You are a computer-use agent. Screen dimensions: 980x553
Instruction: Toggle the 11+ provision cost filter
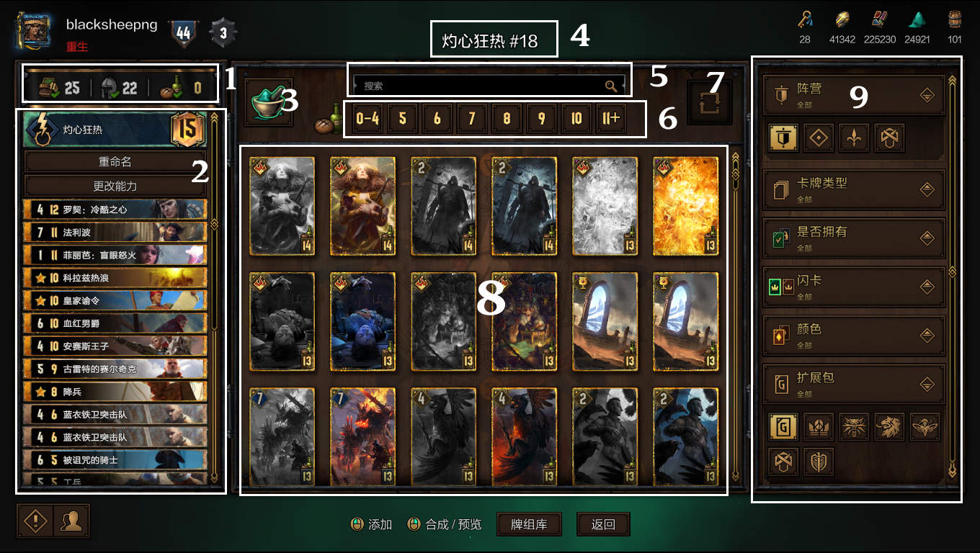(x=612, y=119)
